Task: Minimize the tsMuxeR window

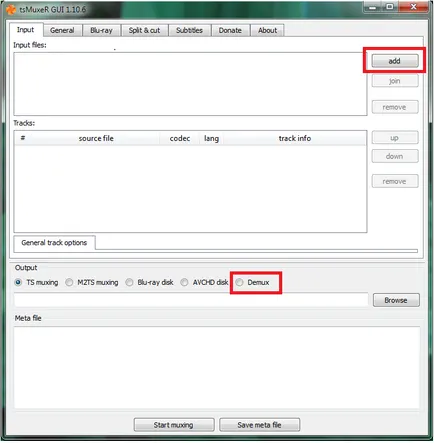Action: tap(373, 7)
